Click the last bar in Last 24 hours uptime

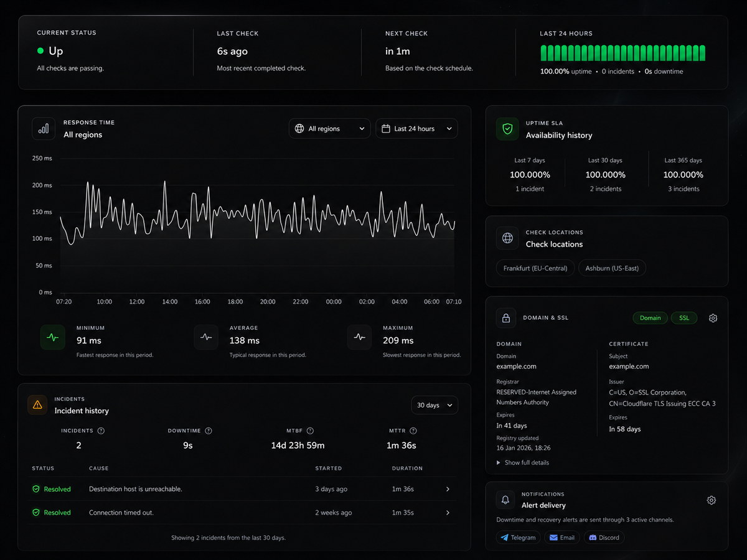[x=703, y=53]
